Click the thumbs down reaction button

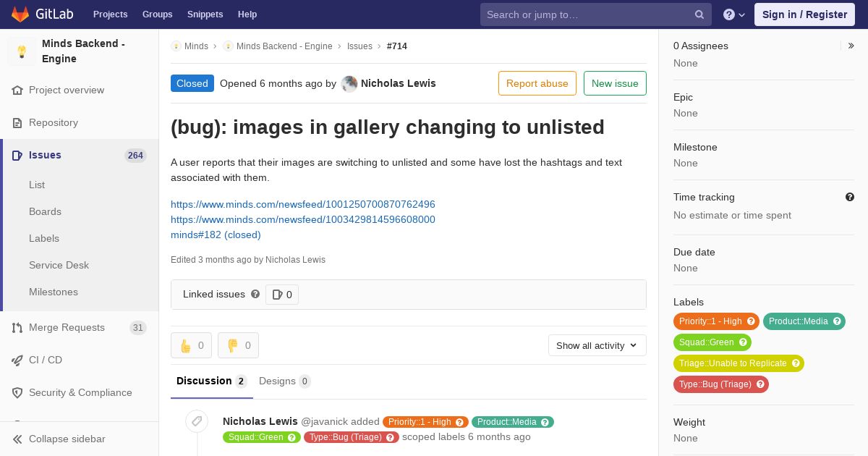(x=238, y=345)
